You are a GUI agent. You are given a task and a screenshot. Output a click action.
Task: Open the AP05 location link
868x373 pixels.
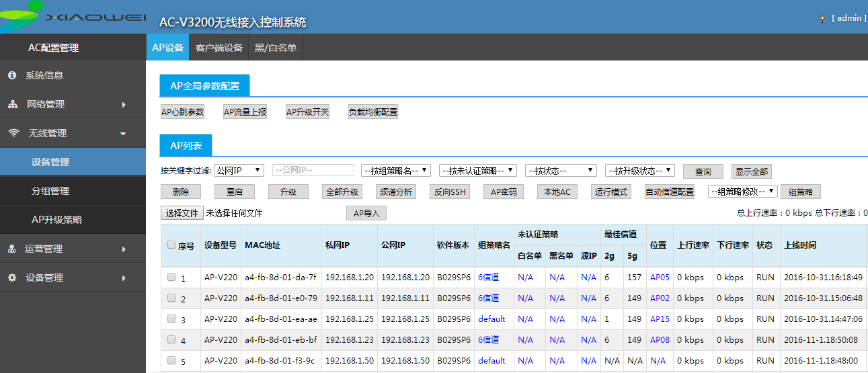[660, 277]
